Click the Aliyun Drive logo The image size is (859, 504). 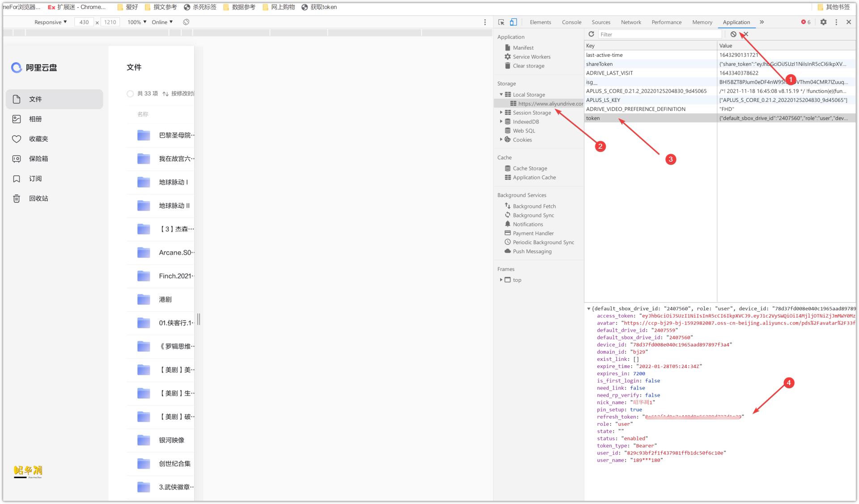pyautogui.click(x=34, y=68)
